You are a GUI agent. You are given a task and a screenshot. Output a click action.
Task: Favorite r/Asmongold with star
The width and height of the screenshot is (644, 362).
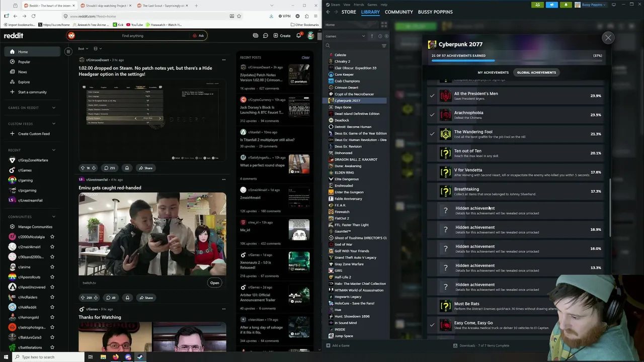[x=52, y=317]
